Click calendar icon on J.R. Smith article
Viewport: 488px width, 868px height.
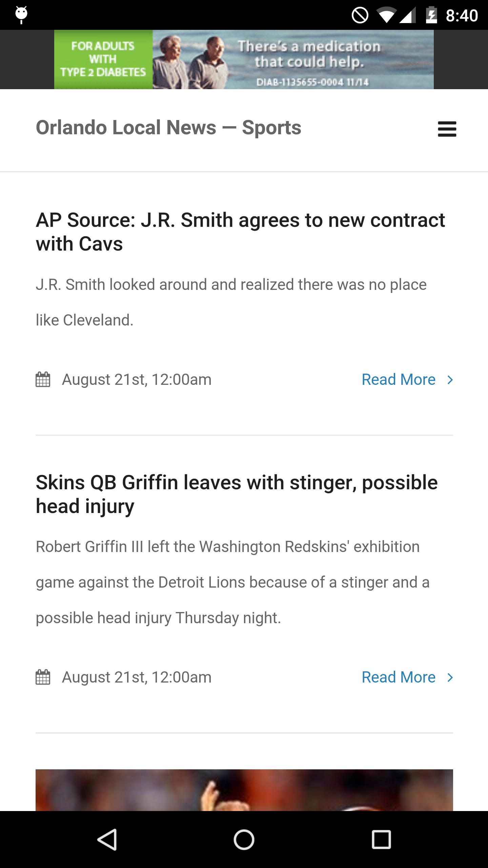[x=43, y=379]
